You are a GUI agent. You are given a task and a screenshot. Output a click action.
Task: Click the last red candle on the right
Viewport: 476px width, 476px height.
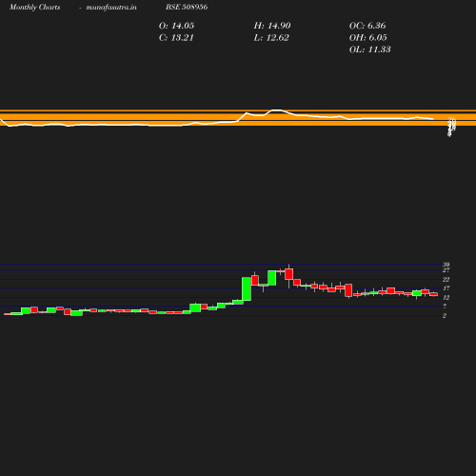(434, 294)
